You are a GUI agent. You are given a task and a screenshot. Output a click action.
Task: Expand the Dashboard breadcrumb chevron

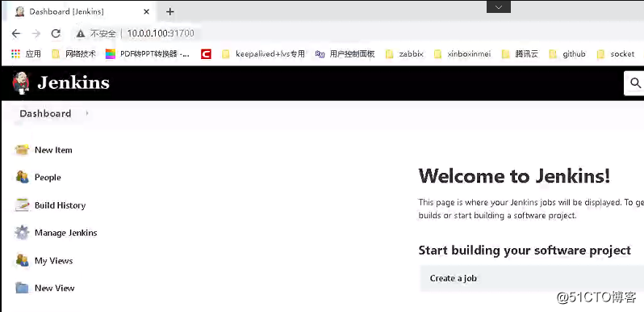[87, 114]
